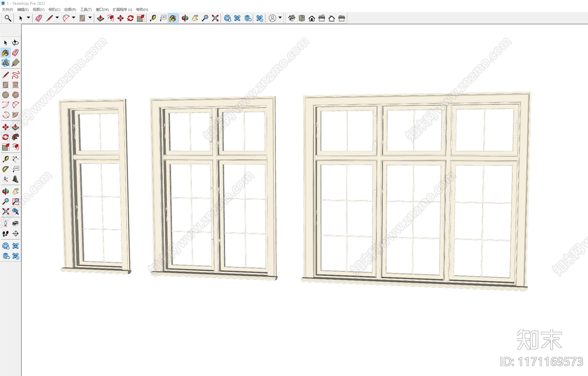This screenshot has width=588, height=376.
Task: Choose the 2 Point Arc tool
Action: pos(15,105)
